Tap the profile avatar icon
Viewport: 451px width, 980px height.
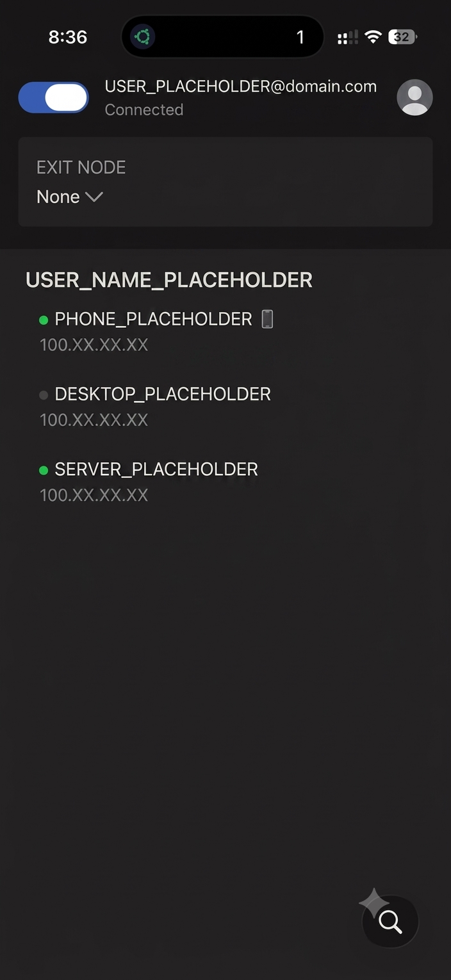pyautogui.click(x=414, y=97)
